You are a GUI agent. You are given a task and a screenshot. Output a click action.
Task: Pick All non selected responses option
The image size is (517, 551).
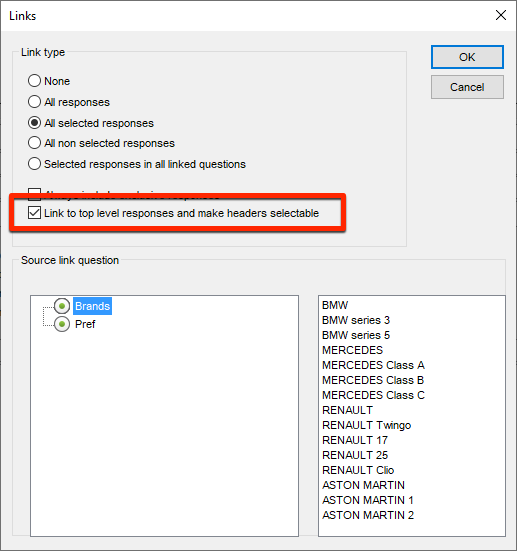pos(34,143)
